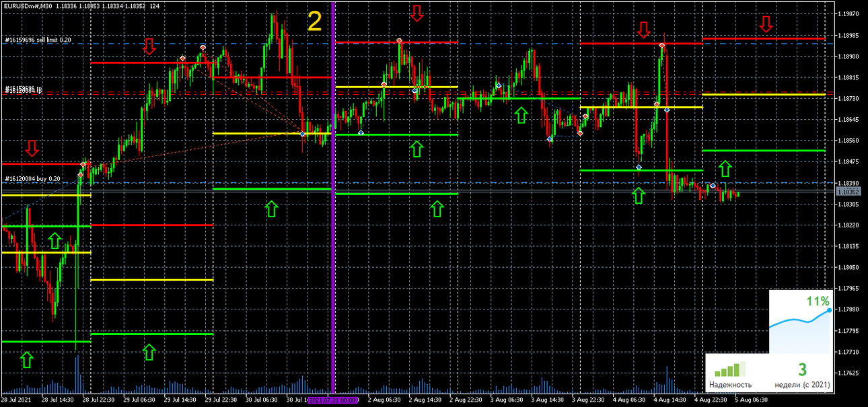
Task: Click the недели (с 2021) label
Action: point(802,385)
